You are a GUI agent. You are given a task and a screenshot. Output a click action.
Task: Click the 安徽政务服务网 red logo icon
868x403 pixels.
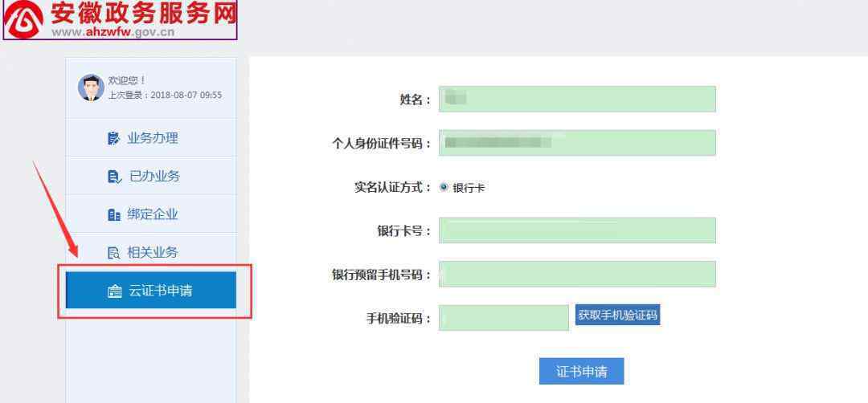pos(24,18)
